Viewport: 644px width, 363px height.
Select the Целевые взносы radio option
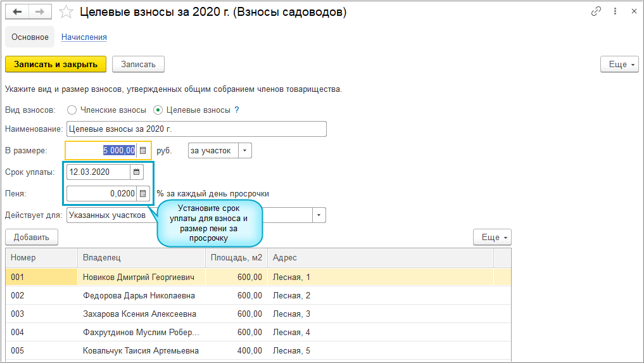tap(158, 110)
